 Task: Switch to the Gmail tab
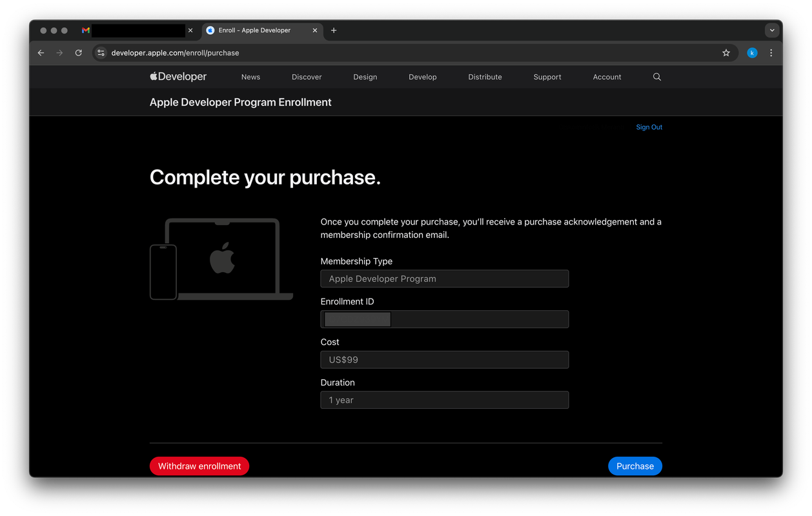point(137,30)
